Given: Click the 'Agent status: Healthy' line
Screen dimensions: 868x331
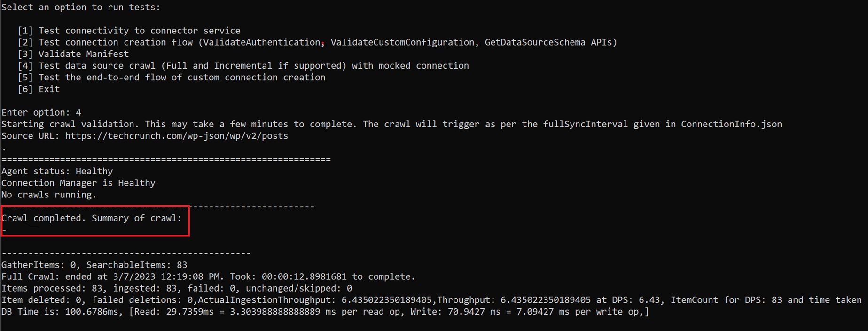Looking at the screenshot, I should click(57, 171).
